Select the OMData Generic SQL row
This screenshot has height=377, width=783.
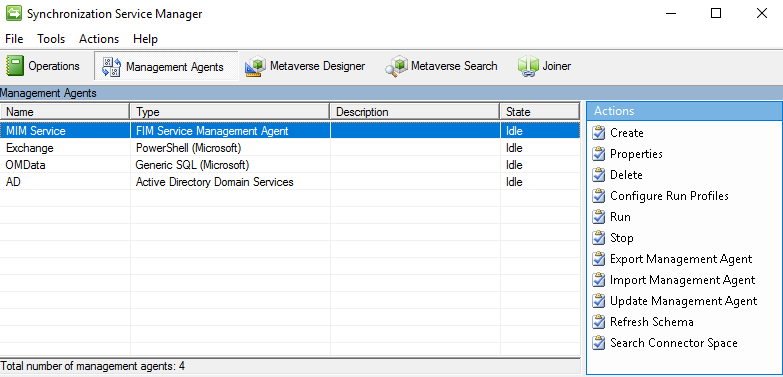coord(290,165)
